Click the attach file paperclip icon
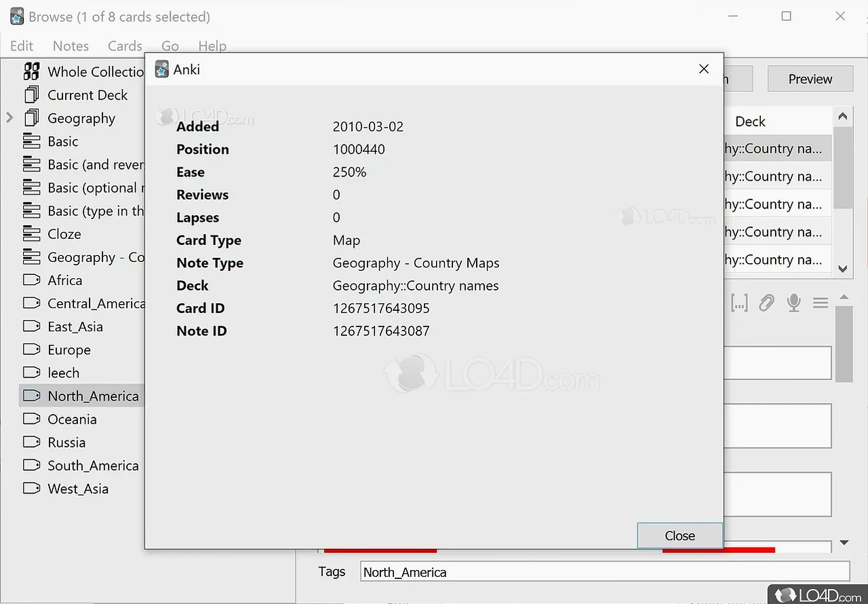Screen dimensions: 868x604 [x=766, y=303]
